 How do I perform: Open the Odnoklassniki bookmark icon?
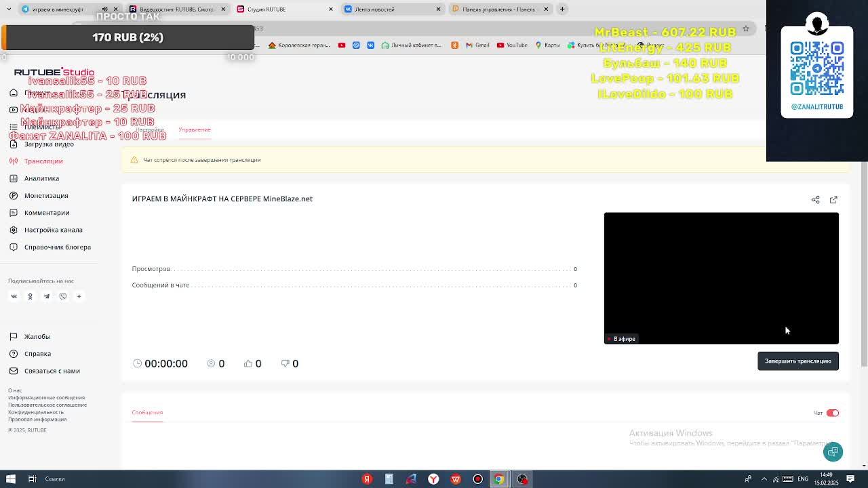454,45
